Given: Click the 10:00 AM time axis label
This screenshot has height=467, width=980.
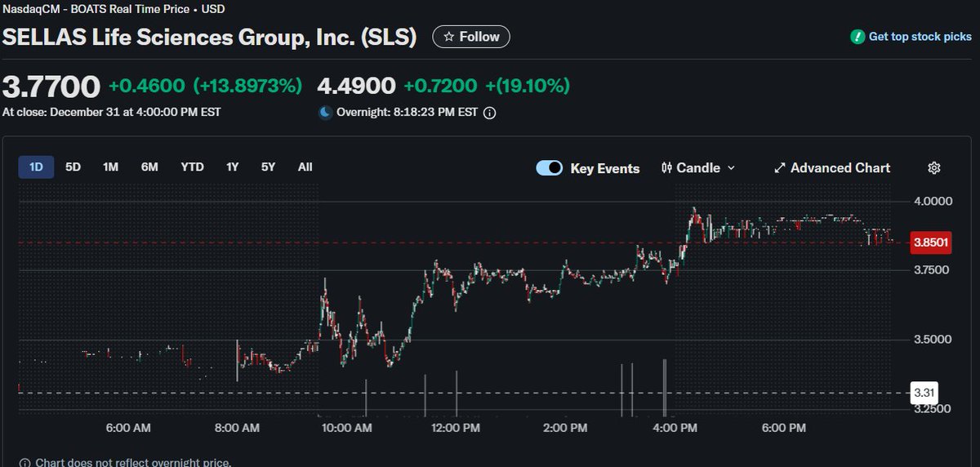Looking at the screenshot, I should tap(345, 428).
